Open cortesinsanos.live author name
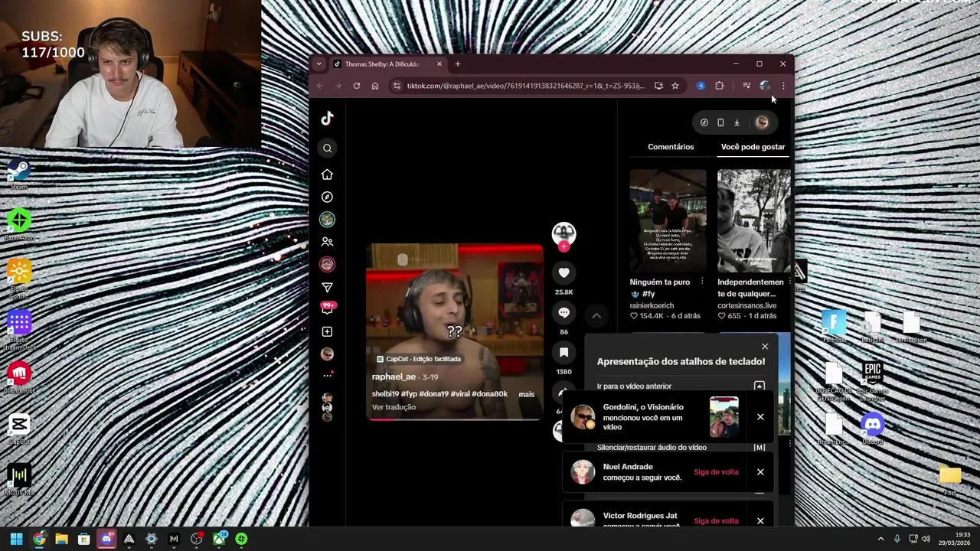The image size is (980, 551). (746, 305)
